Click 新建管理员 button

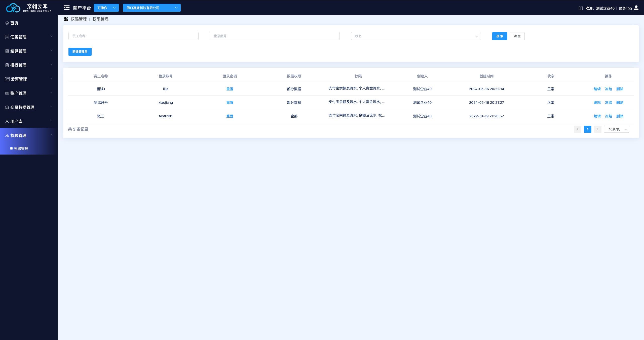point(80,52)
